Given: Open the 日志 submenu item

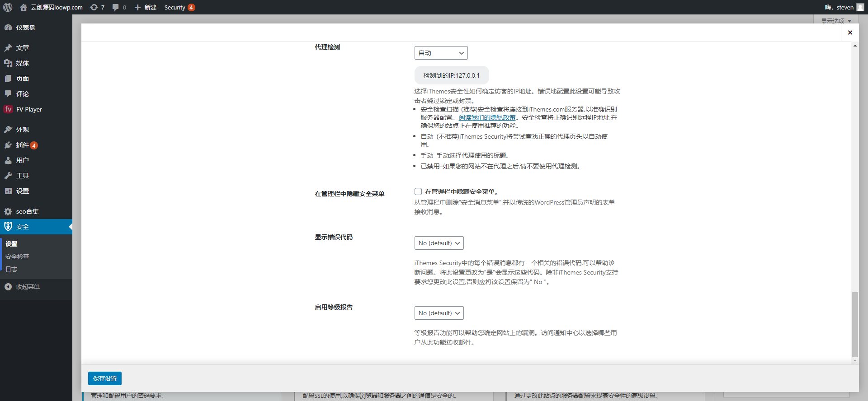Looking at the screenshot, I should pos(11,269).
